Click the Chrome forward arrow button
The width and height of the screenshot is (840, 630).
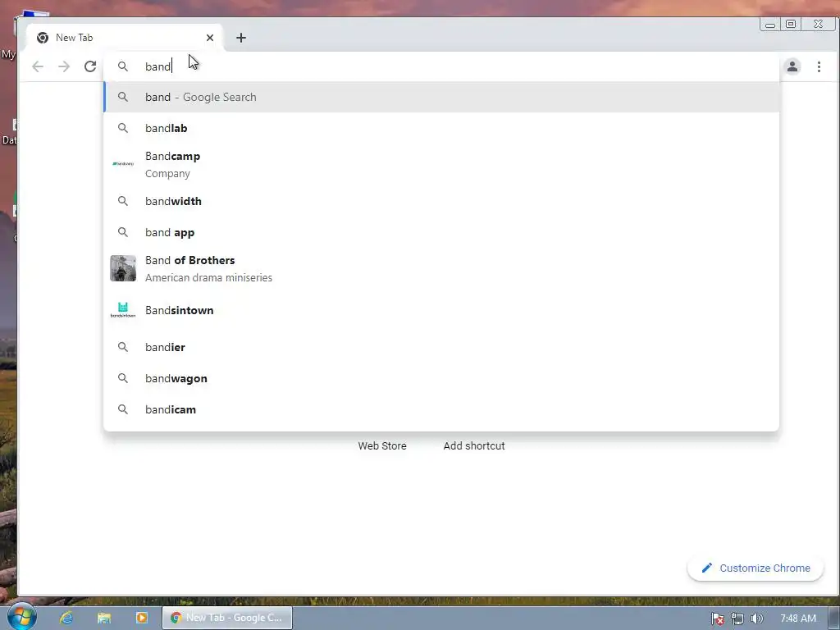coord(64,66)
